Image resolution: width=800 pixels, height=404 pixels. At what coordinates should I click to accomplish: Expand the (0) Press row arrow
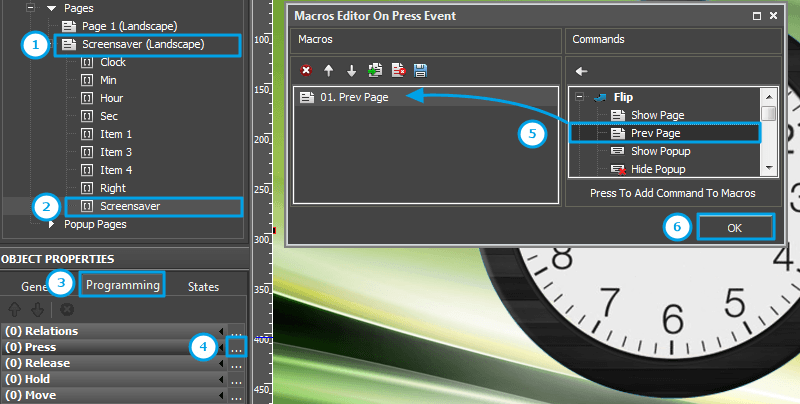(x=221, y=347)
